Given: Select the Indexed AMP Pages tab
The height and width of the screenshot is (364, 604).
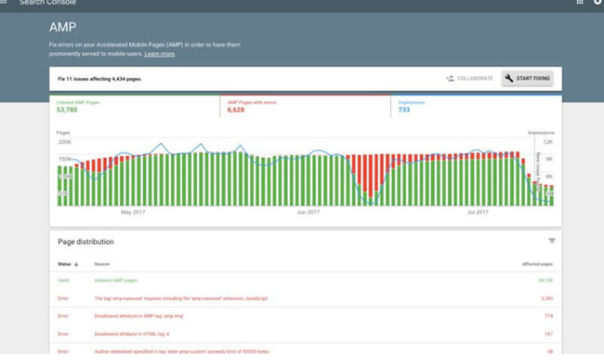Looking at the screenshot, I should coord(135,106).
